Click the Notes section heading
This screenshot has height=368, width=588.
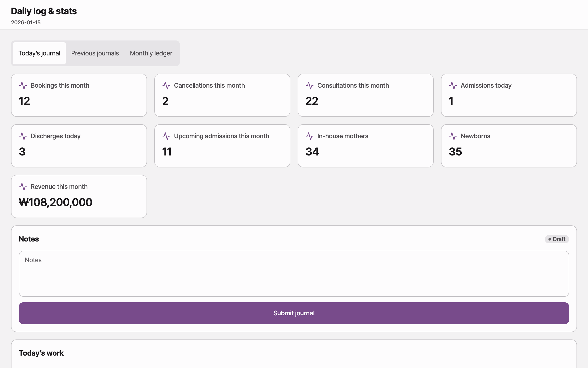coord(29,239)
